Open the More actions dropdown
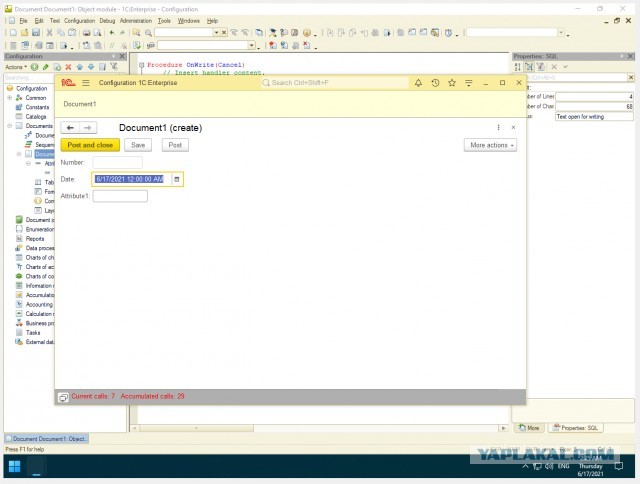 [490, 145]
